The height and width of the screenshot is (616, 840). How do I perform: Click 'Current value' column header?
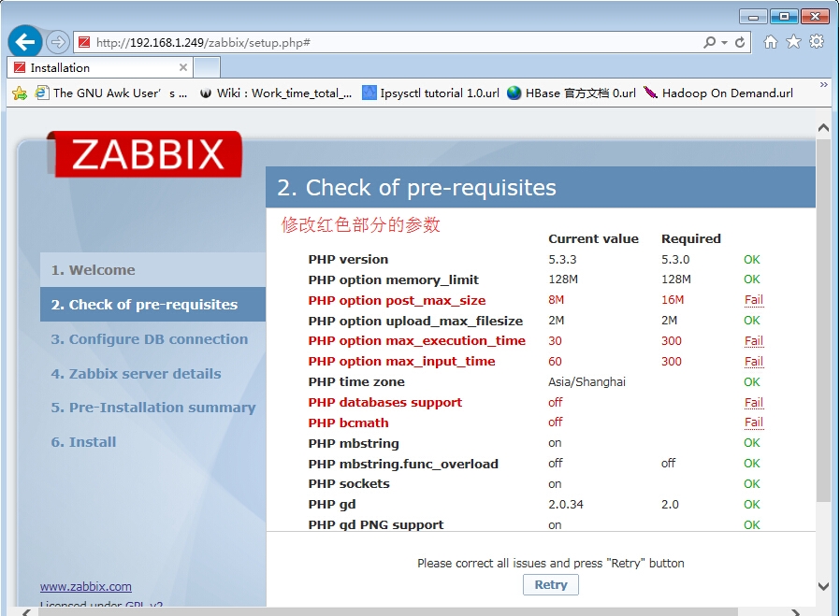(593, 238)
